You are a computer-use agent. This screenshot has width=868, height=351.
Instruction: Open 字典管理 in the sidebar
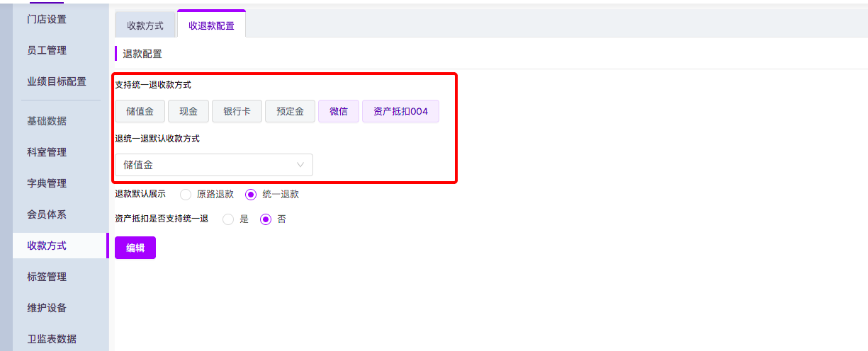[x=47, y=183]
